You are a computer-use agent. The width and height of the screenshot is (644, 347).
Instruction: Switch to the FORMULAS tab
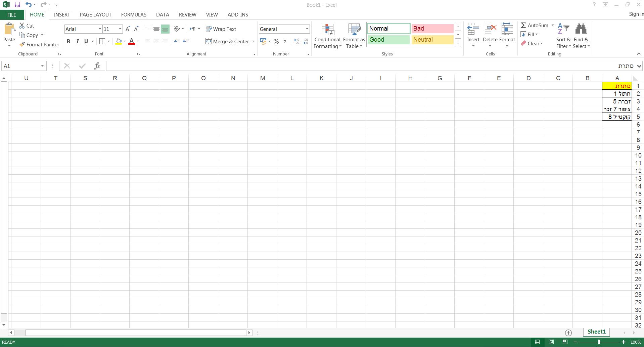134,15
